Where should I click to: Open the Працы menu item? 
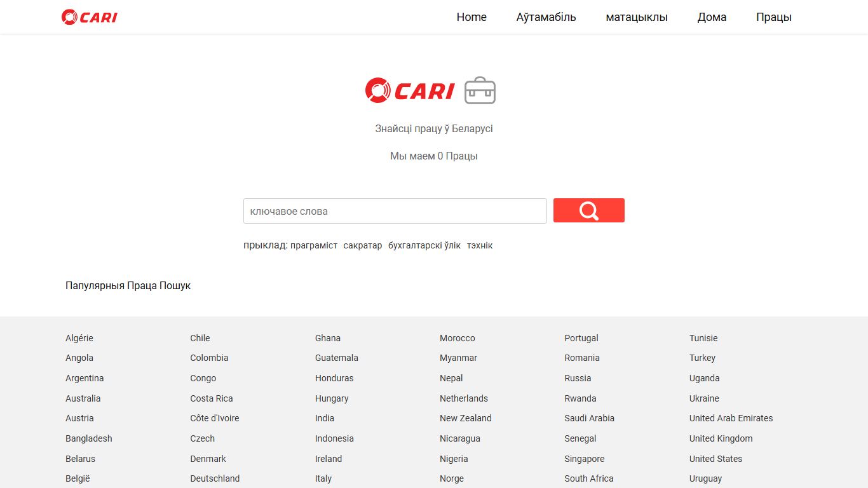774,17
